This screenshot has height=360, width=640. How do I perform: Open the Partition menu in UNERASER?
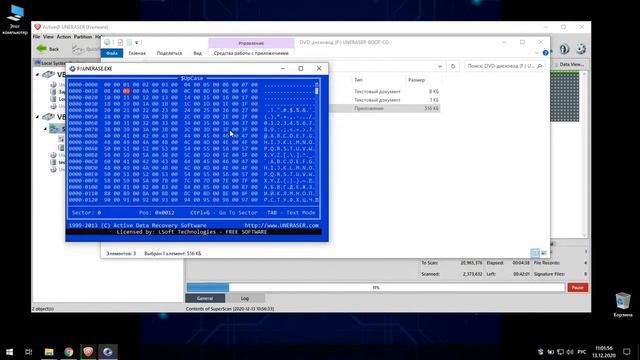tap(82, 37)
